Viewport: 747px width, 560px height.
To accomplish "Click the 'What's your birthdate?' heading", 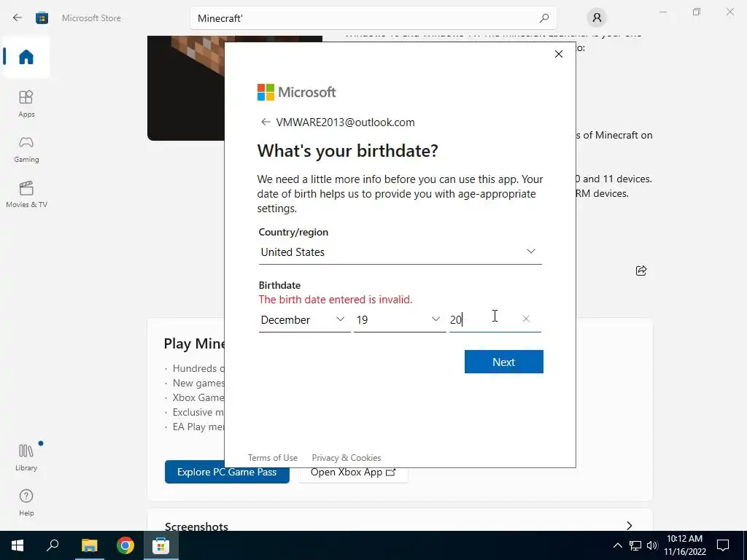I will tap(347, 151).
